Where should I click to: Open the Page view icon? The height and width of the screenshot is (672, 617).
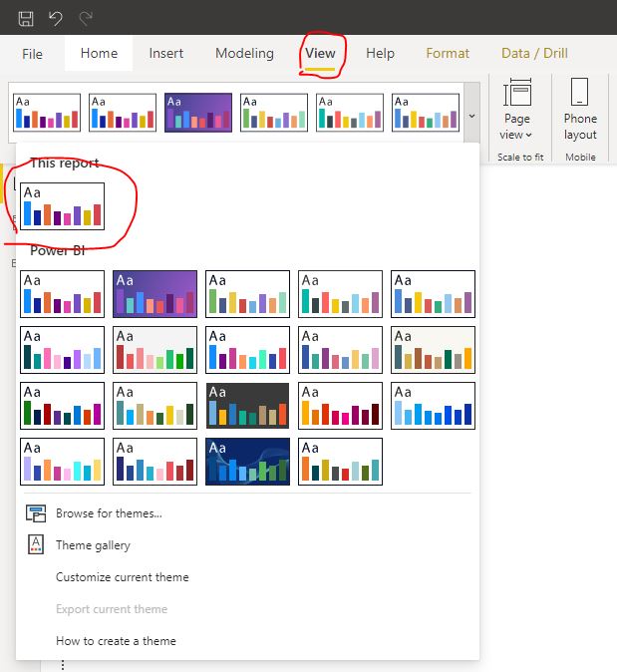pyautogui.click(x=517, y=92)
